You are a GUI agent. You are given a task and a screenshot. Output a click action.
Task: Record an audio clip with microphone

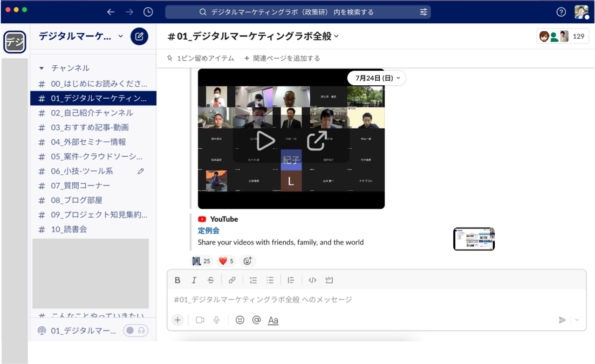click(217, 320)
